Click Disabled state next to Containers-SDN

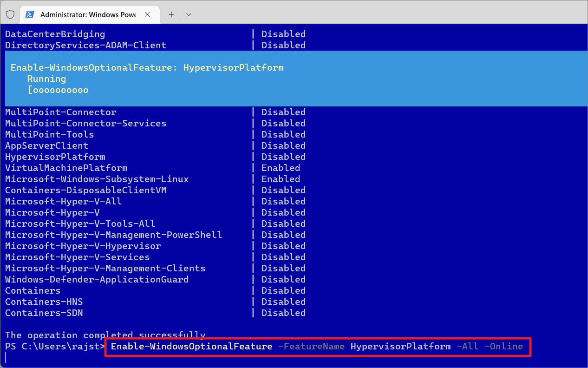[283, 313]
